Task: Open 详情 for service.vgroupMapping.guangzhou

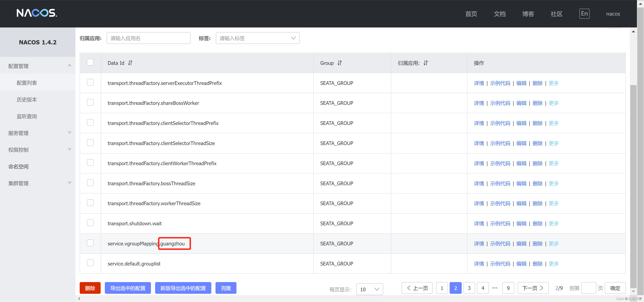Action: [479, 244]
